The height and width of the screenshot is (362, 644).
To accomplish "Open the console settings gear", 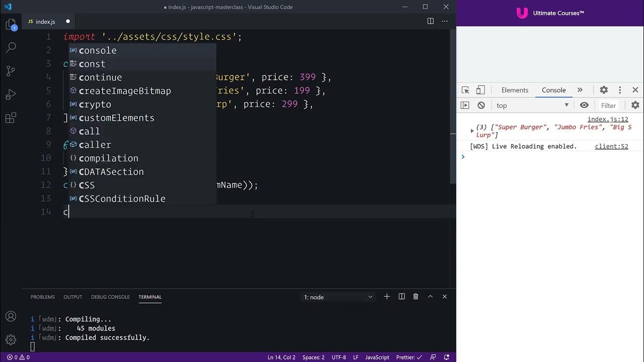I will click(635, 105).
